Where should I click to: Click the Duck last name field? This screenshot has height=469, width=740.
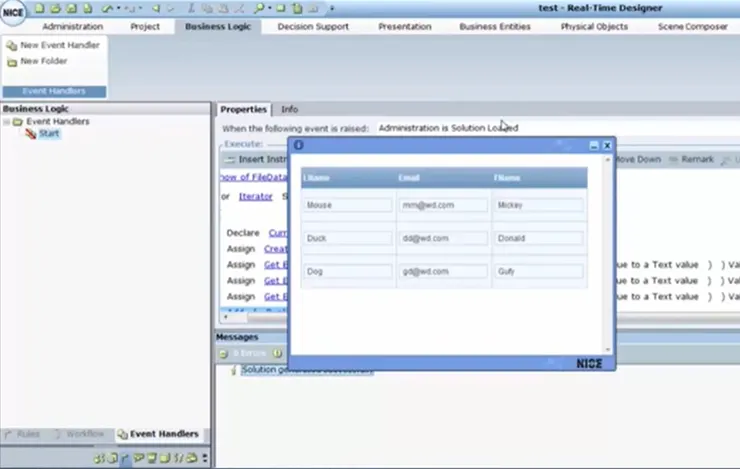[348, 238]
